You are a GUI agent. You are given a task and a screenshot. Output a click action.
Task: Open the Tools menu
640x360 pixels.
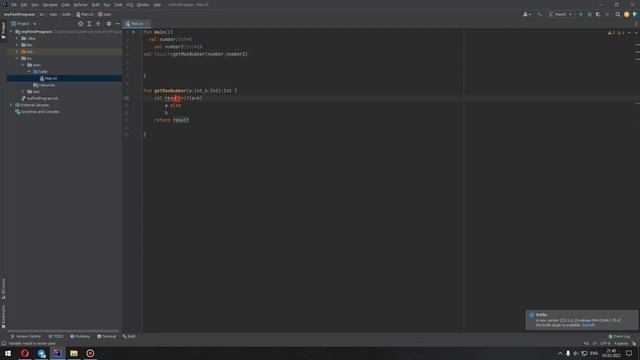[118, 5]
